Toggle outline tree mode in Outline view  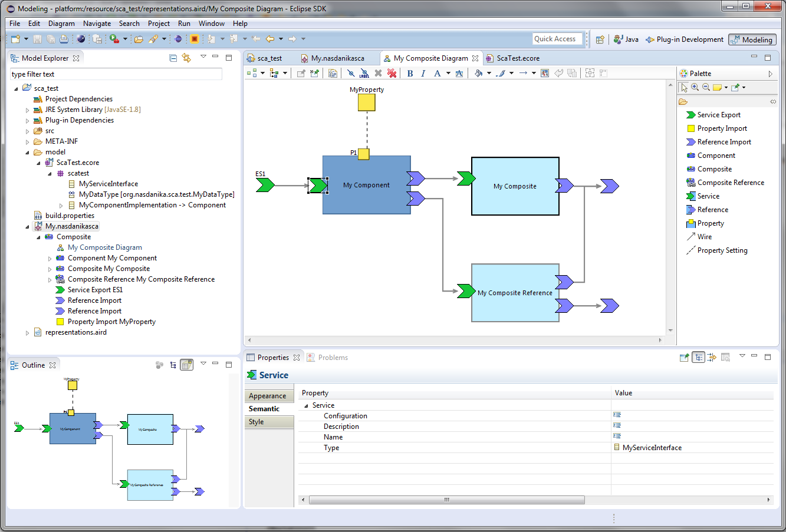point(173,365)
